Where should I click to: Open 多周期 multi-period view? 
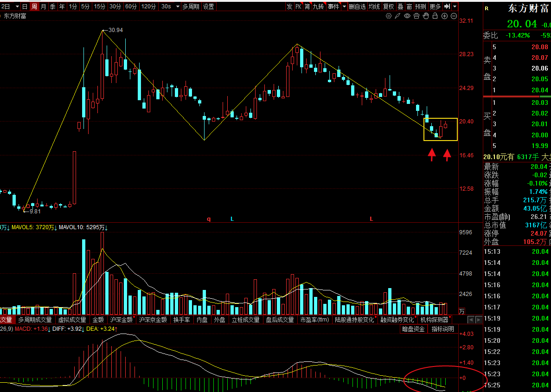click(191, 6)
